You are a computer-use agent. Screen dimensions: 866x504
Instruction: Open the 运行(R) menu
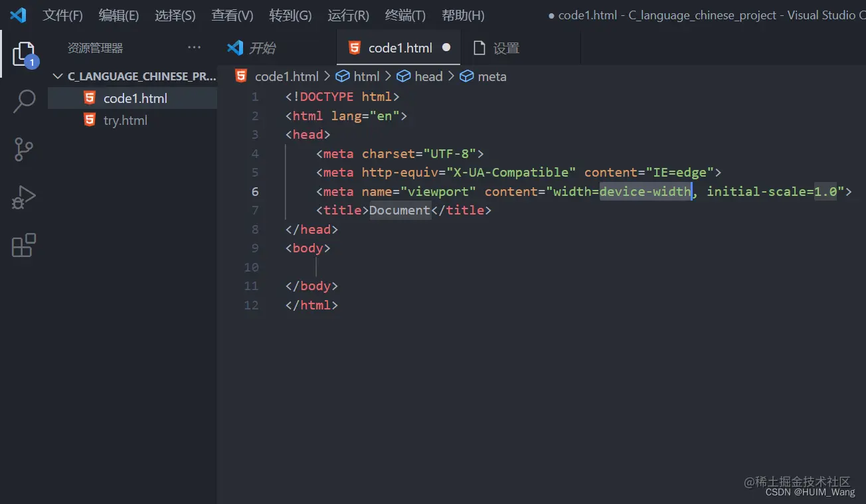[349, 15]
